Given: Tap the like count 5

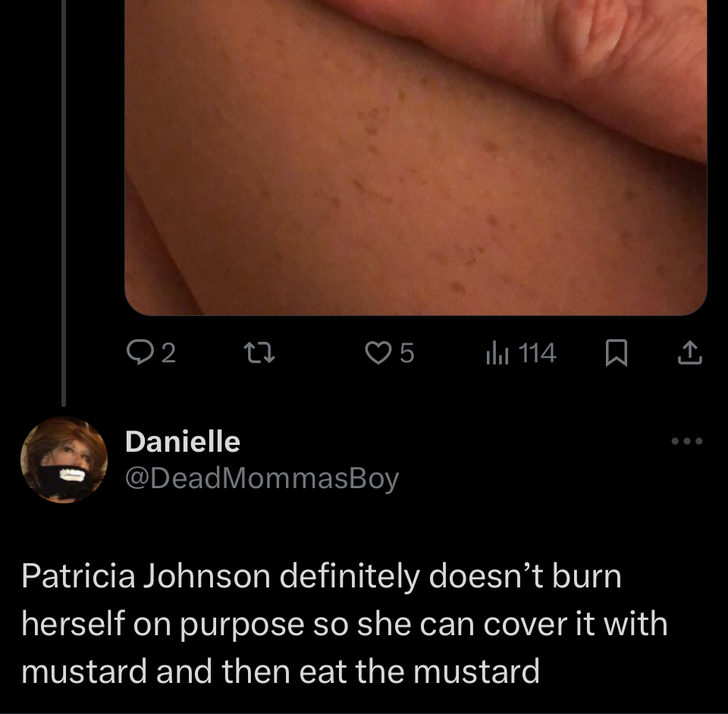Looking at the screenshot, I should tap(406, 353).
